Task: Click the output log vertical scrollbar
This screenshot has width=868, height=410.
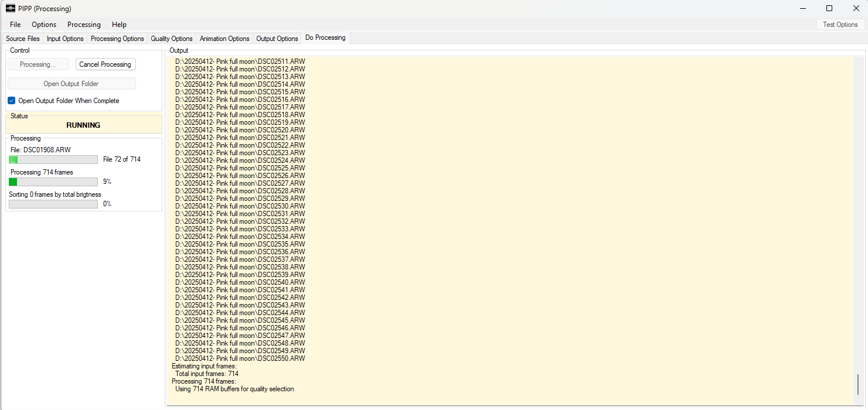Action: (x=857, y=384)
